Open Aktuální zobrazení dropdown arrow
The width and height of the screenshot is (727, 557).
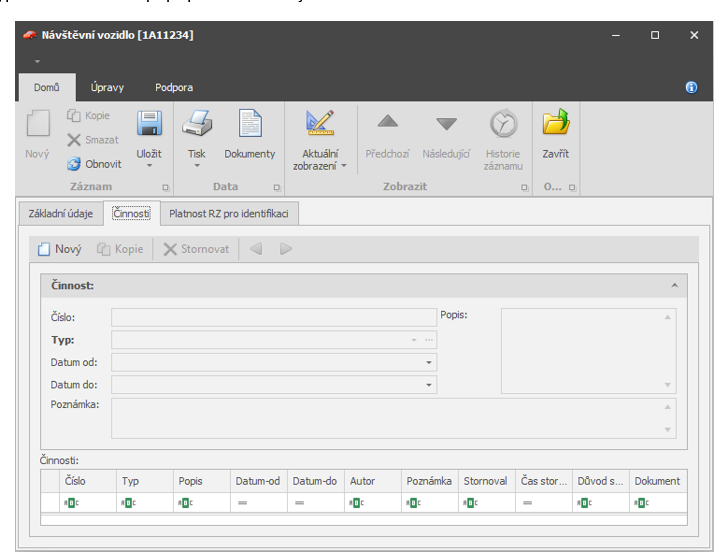[x=344, y=166]
